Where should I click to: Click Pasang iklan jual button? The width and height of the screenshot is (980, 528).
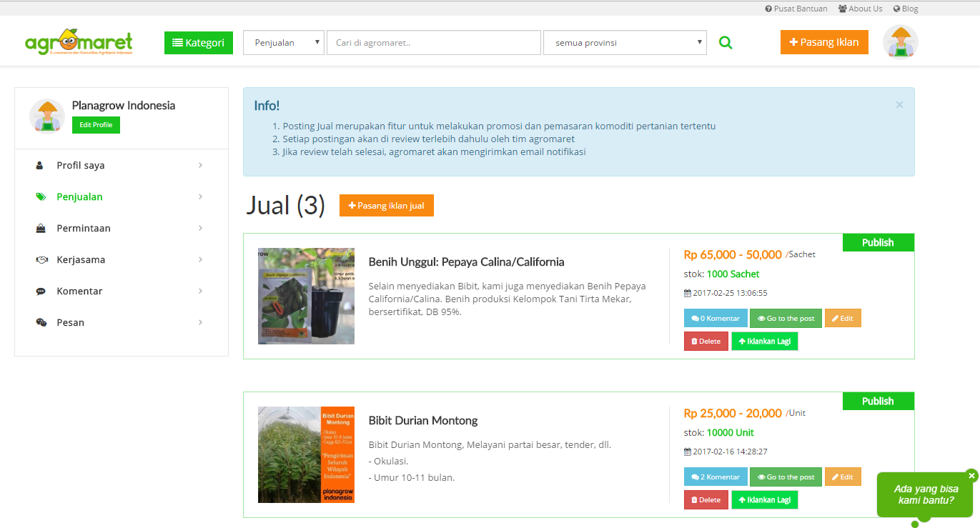(x=386, y=206)
